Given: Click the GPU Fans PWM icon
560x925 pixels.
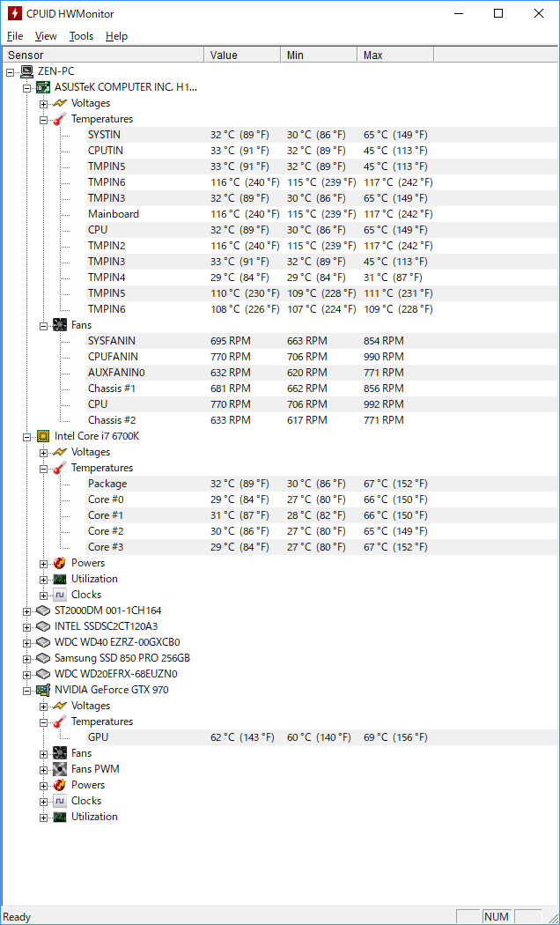Looking at the screenshot, I should pyautogui.click(x=60, y=769).
